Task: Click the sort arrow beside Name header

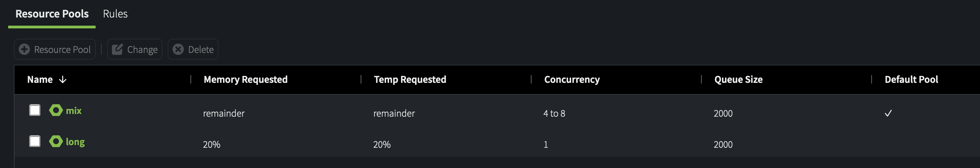Action: coord(63,80)
